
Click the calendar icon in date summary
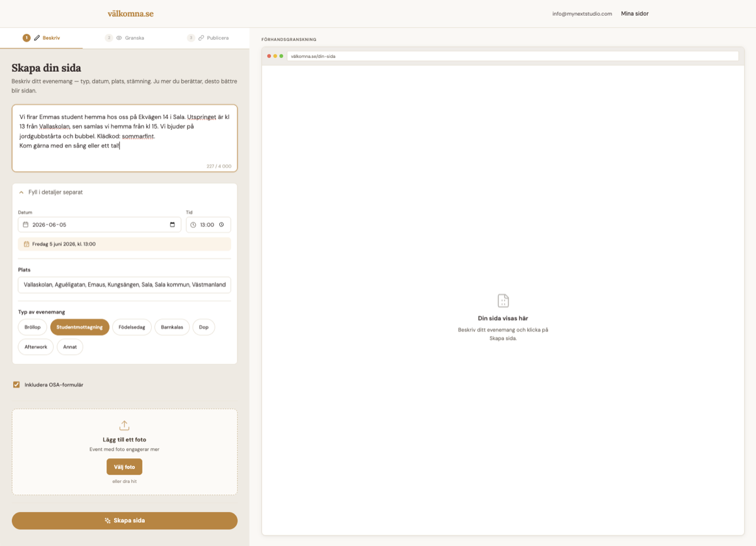[x=26, y=244]
